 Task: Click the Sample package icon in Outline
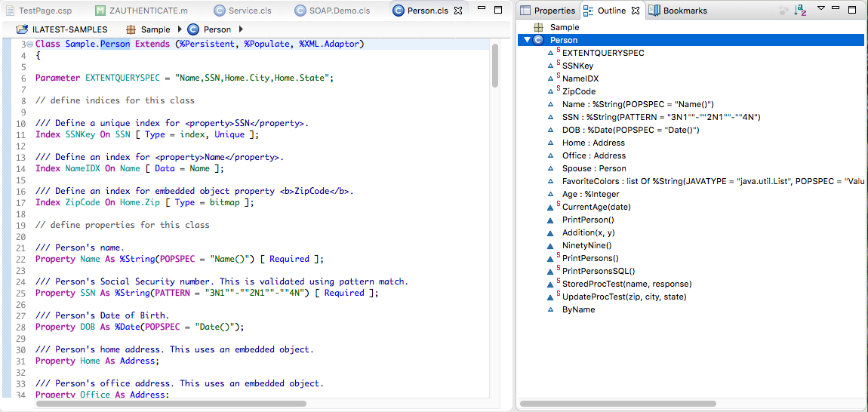539,27
